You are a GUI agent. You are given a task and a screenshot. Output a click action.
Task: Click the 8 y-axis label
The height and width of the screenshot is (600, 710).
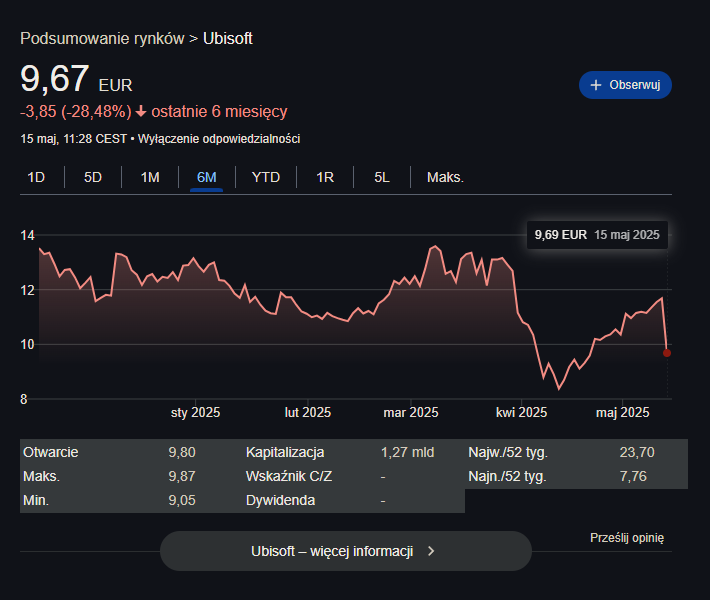click(24, 399)
